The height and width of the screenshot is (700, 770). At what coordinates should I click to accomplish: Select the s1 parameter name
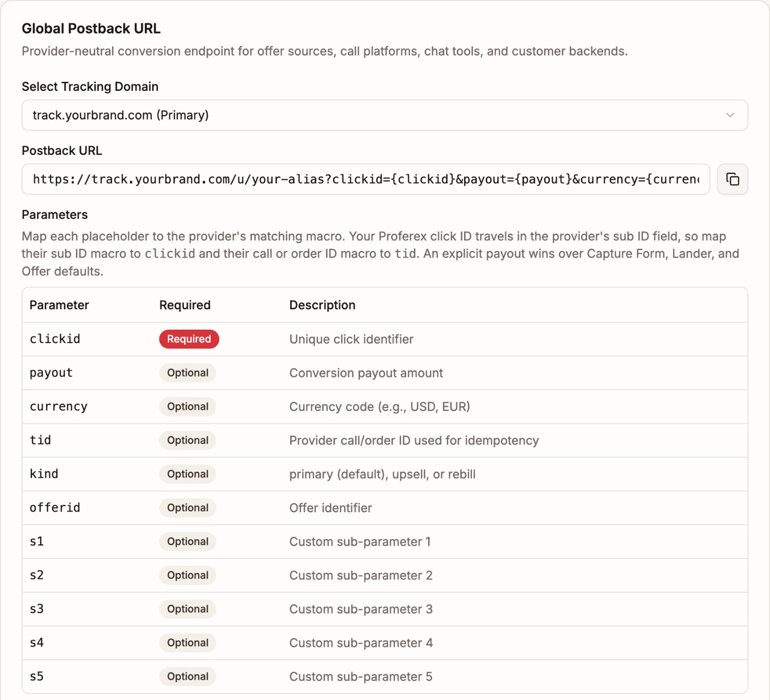[37, 542]
